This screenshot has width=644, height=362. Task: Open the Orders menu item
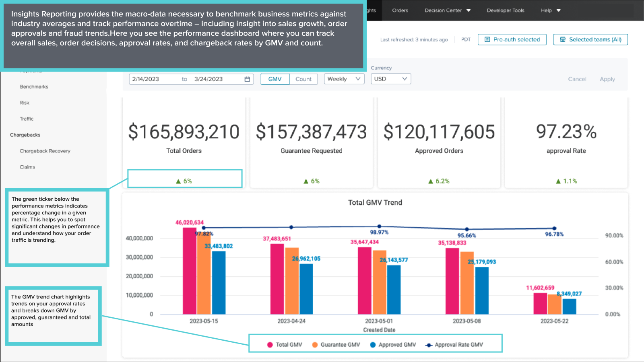400,10
